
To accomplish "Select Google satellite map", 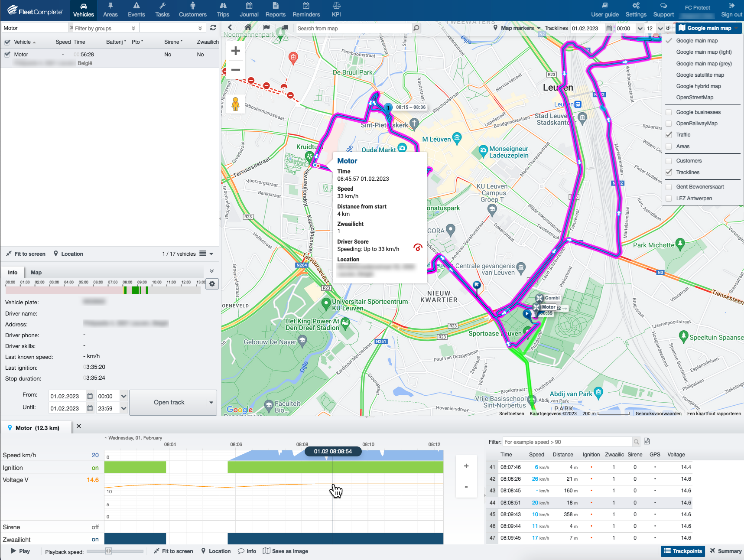I will pos(700,75).
